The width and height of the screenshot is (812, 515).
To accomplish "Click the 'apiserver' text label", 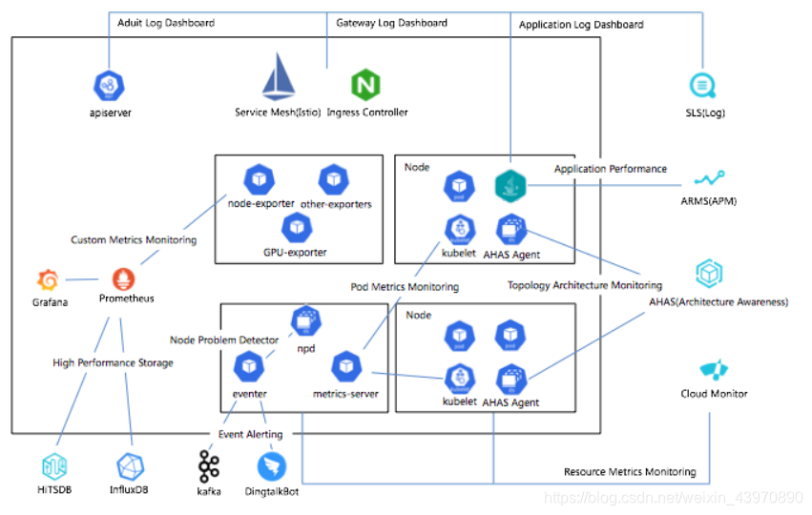I will click(111, 113).
